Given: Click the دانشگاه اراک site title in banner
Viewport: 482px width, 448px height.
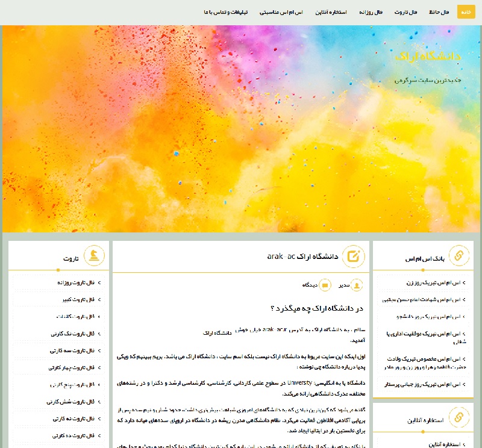Looking at the screenshot, I should [x=428, y=56].
